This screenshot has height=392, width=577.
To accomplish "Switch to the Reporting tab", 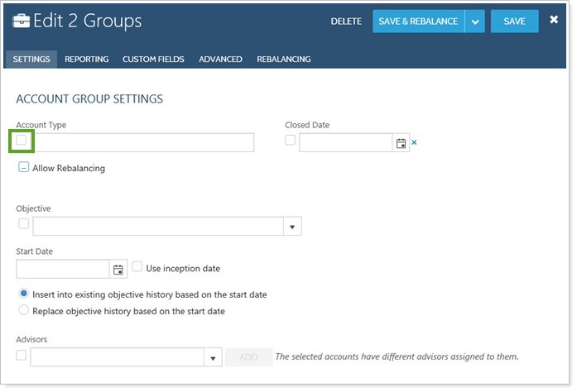I will [x=86, y=60].
